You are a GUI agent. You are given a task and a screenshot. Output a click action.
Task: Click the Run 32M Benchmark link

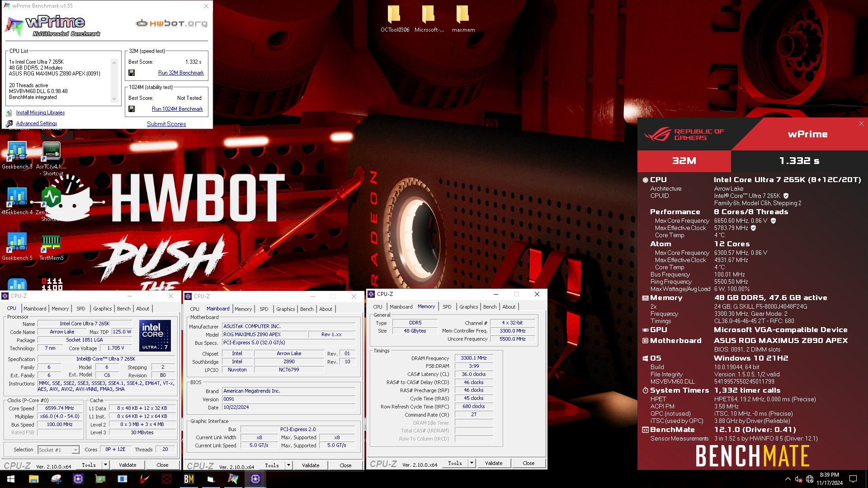tap(181, 73)
